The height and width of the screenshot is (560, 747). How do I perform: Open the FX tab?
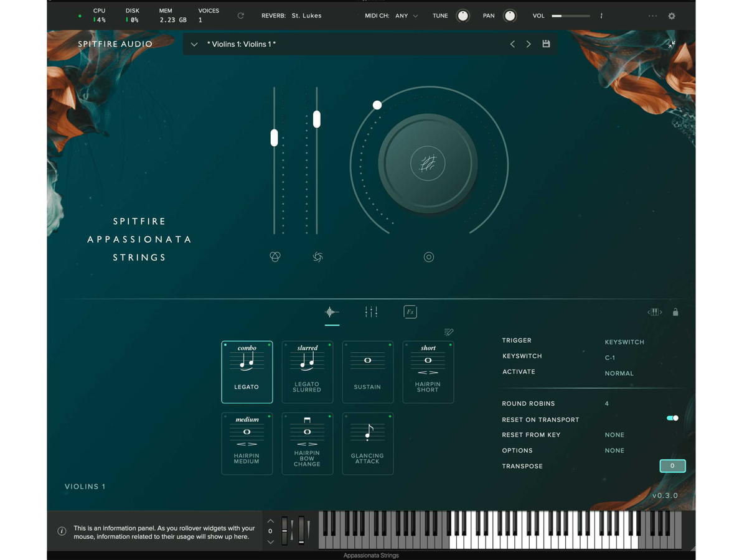pyautogui.click(x=410, y=312)
